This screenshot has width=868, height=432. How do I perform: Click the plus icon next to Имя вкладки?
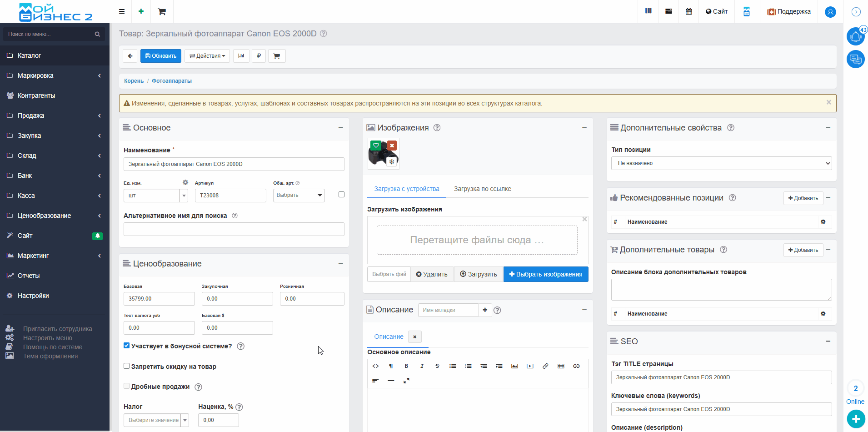[485, 310]
